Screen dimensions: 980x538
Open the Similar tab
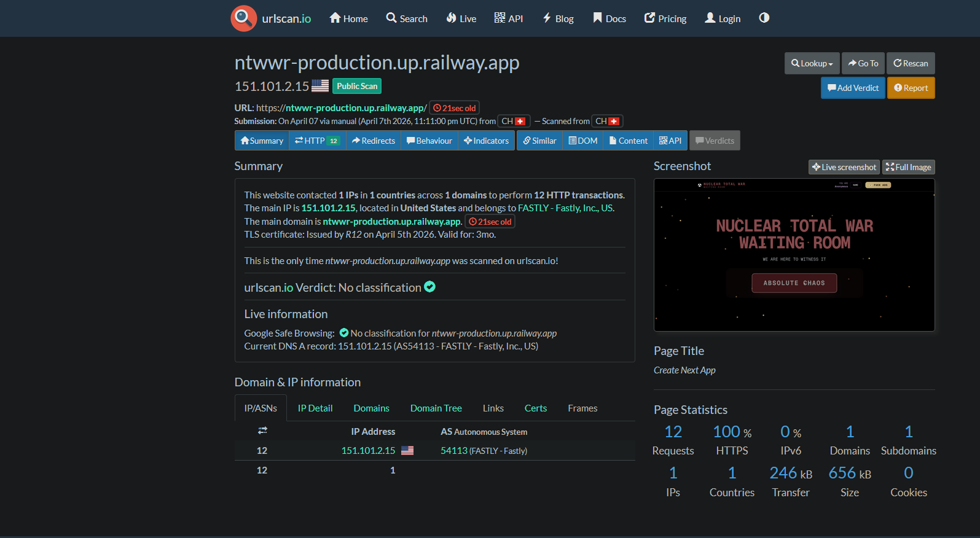pos(540,141)
